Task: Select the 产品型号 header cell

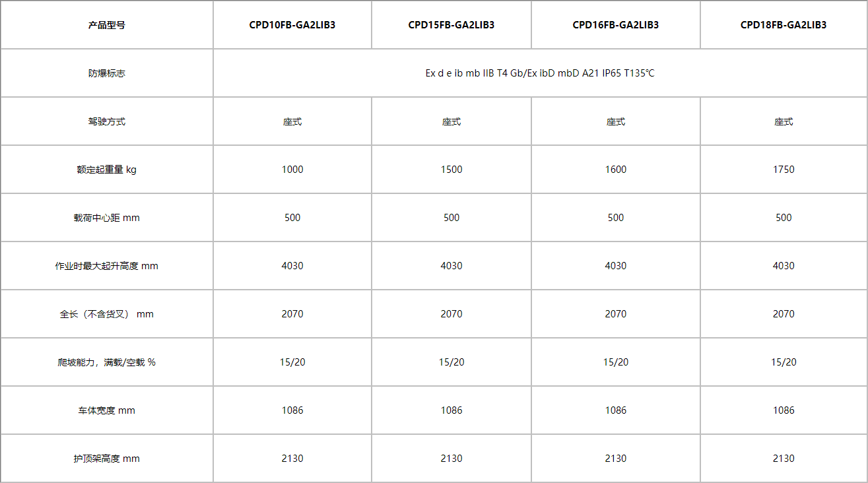Action: point(107,25)
